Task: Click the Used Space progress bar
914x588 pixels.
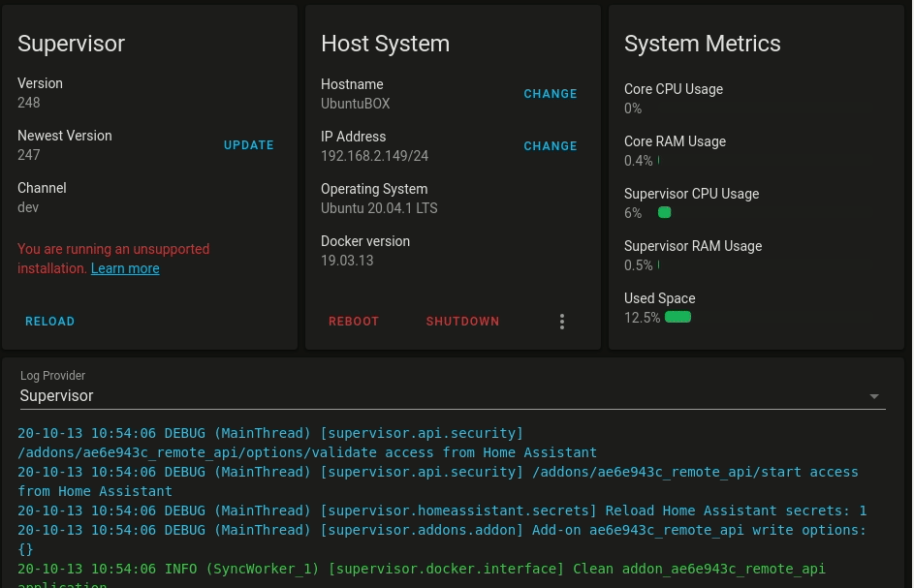Action: click(x=678, y=317)
